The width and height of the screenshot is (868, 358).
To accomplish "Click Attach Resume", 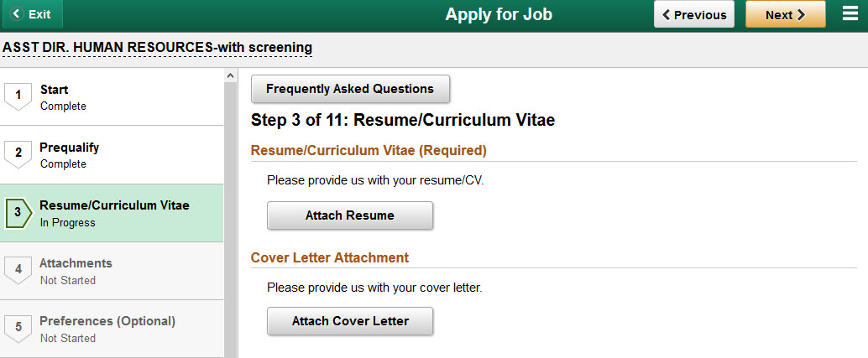I will pos(350,215).
